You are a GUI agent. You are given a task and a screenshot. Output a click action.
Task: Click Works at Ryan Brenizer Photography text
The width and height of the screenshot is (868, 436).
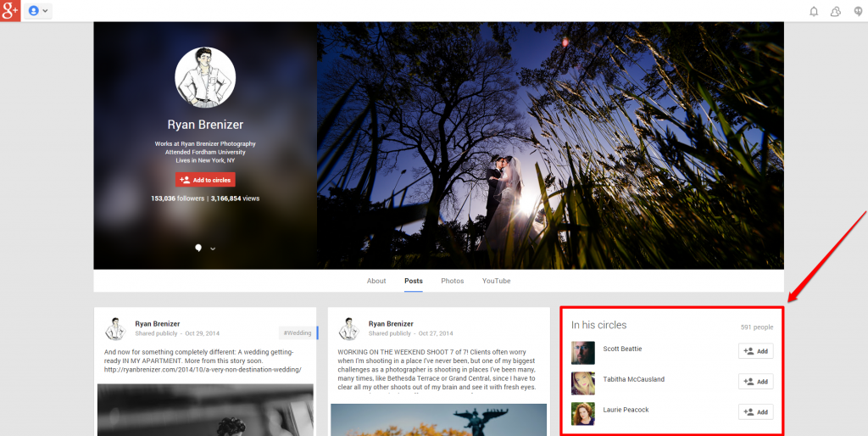coord(205,144)
